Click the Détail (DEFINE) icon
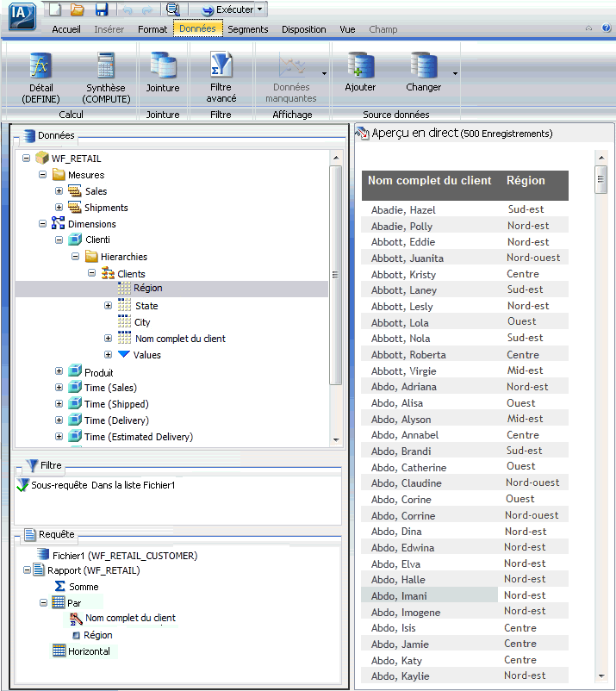Screen dimensions: 616x691 pos(40,66)
